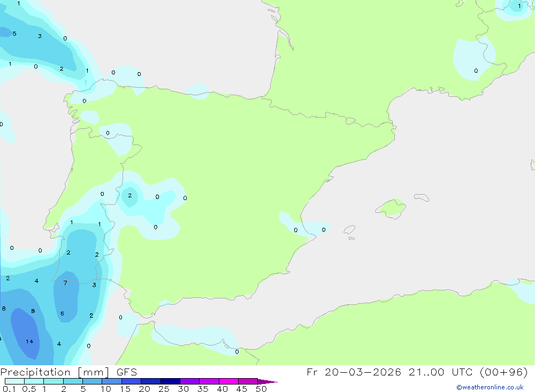Click the '14' precipitation value on map
This screenshot has width=535, height=392.
pos(29,341)
